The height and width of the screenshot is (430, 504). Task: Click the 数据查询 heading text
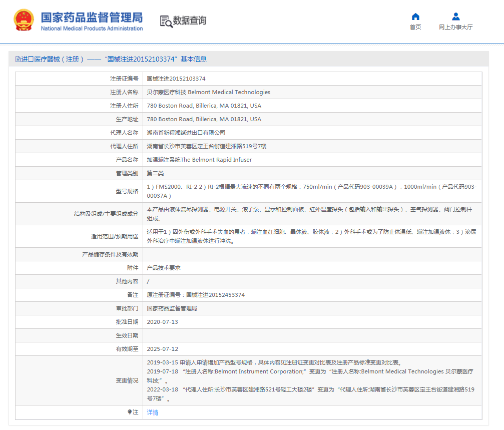(190, 21)
